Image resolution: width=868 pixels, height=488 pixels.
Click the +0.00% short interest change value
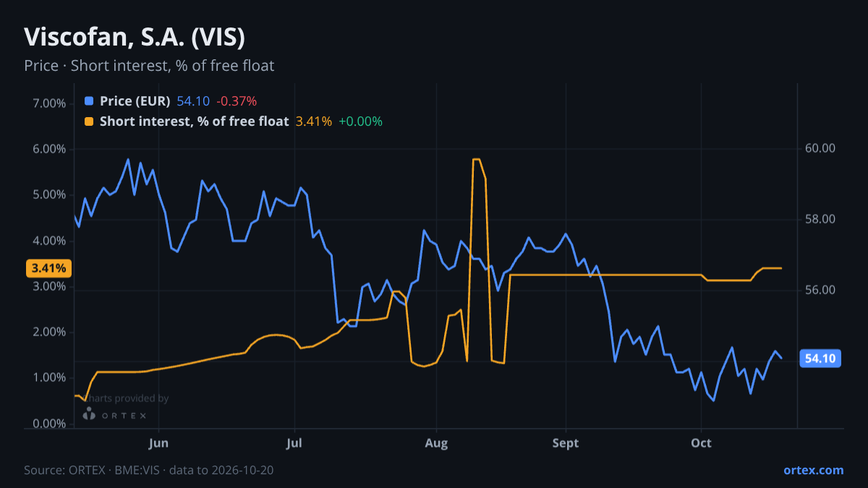point(360,121)
